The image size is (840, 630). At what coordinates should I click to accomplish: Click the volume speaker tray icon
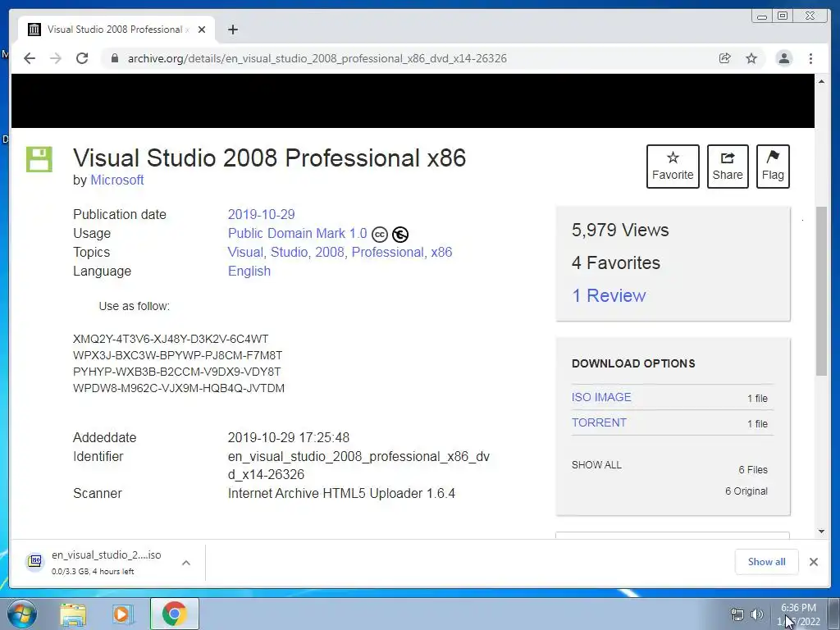[756, 614]
